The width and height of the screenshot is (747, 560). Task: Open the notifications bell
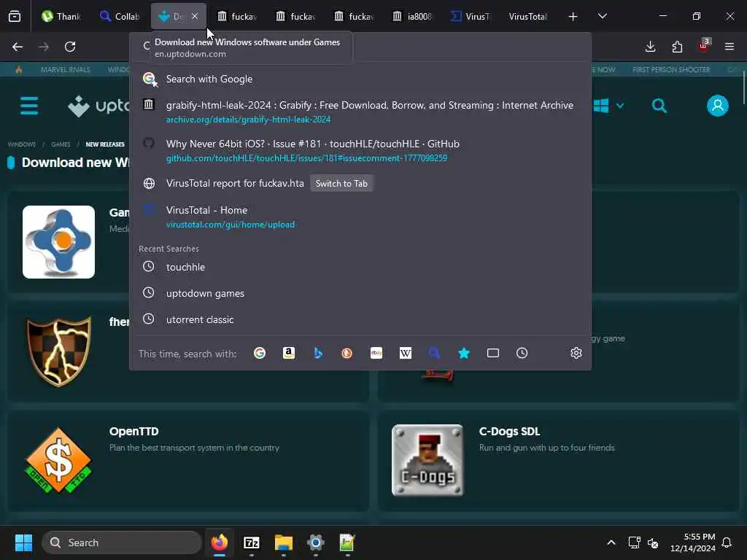pyautogui.click(x=727, y=542)
